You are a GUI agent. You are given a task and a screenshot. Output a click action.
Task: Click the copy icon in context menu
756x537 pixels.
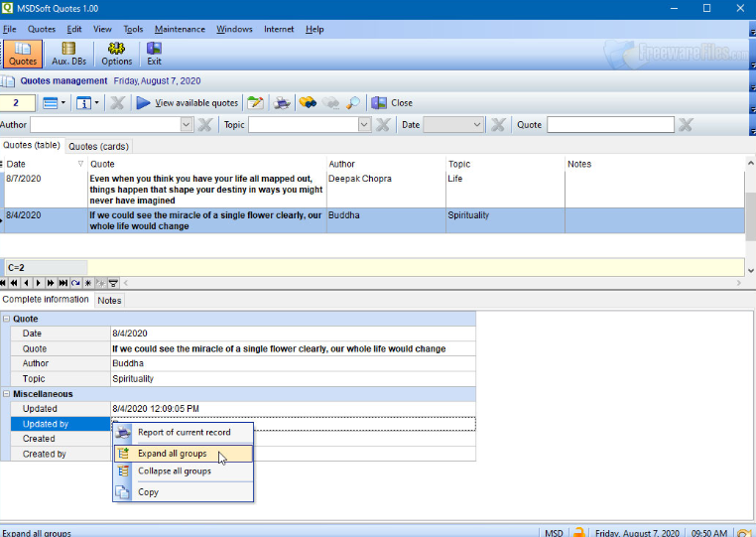123,492
